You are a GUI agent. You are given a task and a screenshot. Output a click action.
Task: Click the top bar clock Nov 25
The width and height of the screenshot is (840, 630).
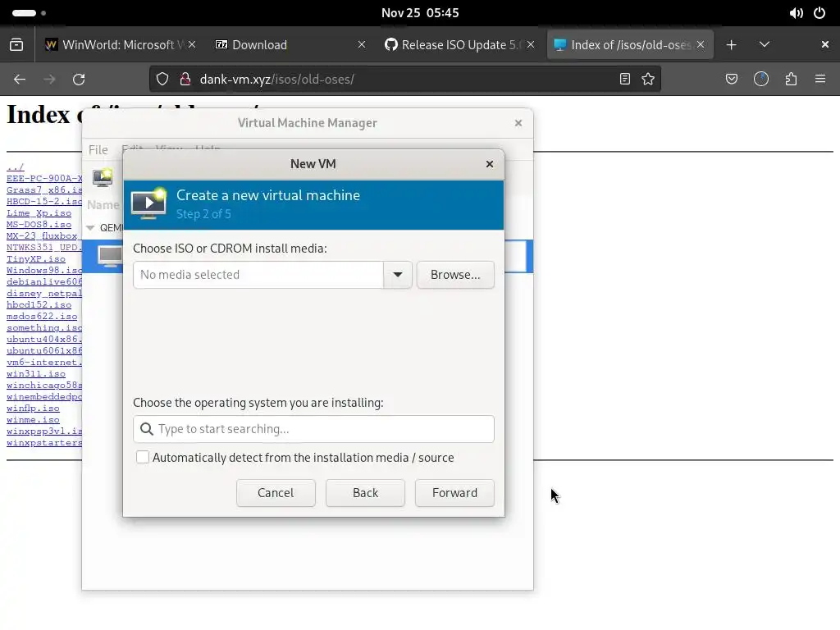coord(420,13)
